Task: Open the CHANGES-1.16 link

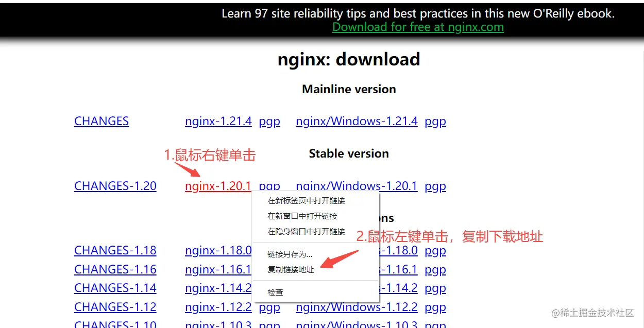Action: pyautogui.click(x=115, y=270)
